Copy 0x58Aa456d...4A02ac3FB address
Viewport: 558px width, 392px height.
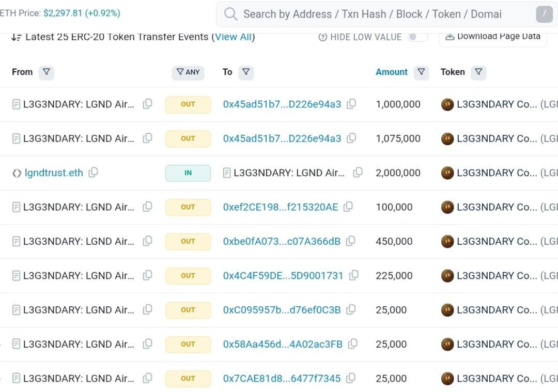[x=353, y=344]
